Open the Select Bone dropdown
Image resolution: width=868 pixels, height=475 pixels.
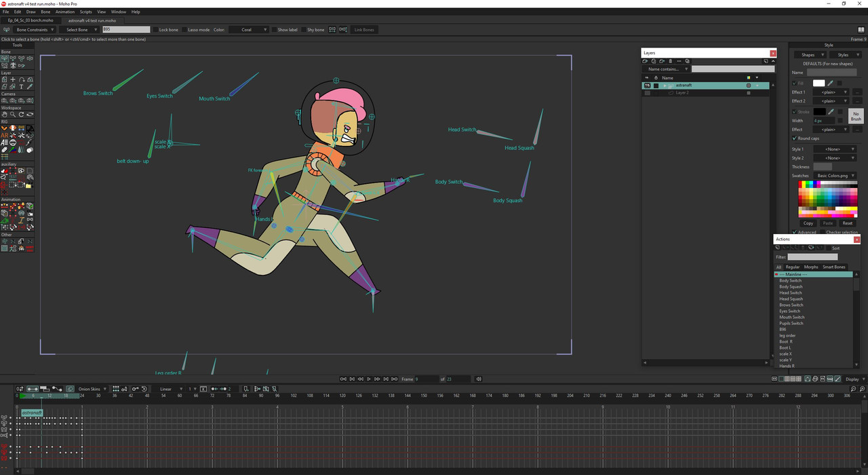80,30
